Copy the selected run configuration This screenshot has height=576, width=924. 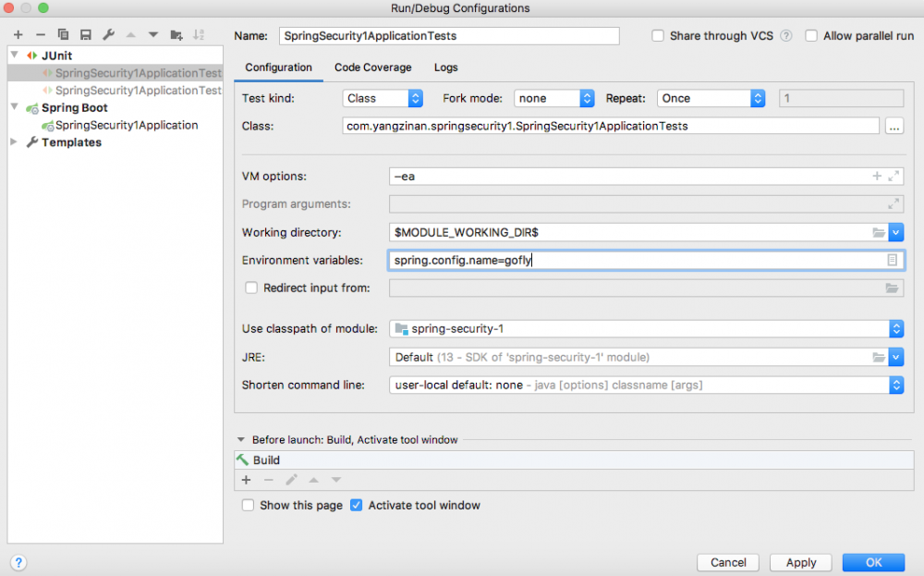point(63,34)
